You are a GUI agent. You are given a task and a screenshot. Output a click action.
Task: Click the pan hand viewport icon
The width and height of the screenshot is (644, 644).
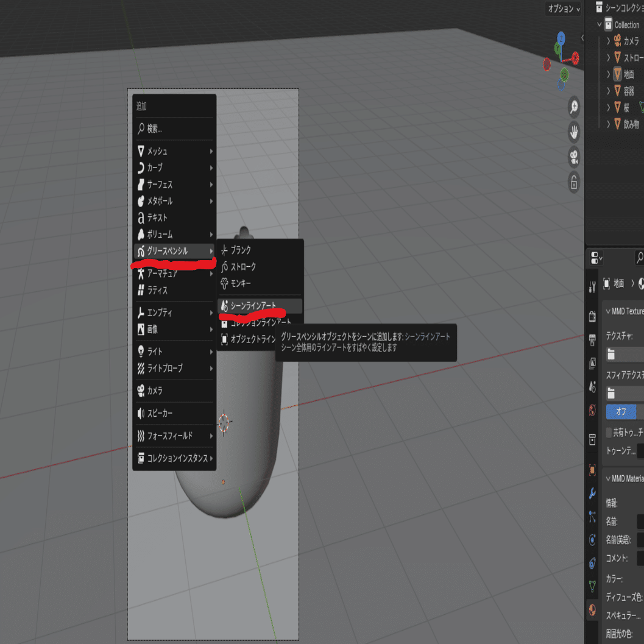click(x=574, y=132)
